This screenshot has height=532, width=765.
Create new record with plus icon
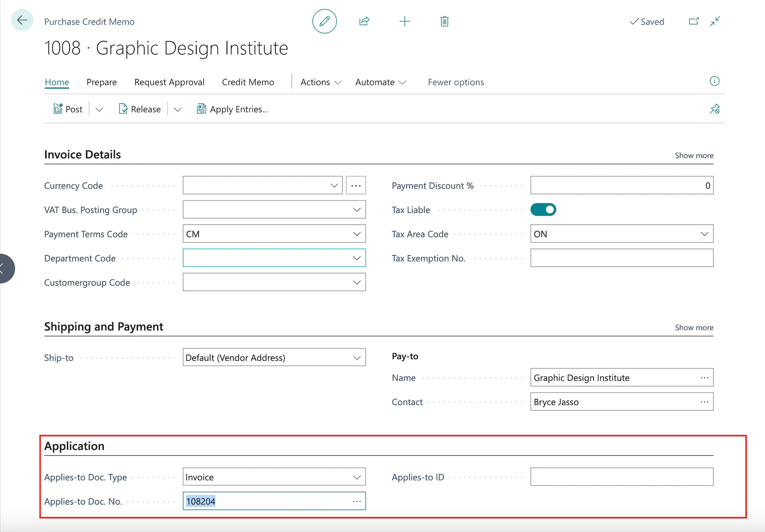pyautogui.click(x=404, y=21)
